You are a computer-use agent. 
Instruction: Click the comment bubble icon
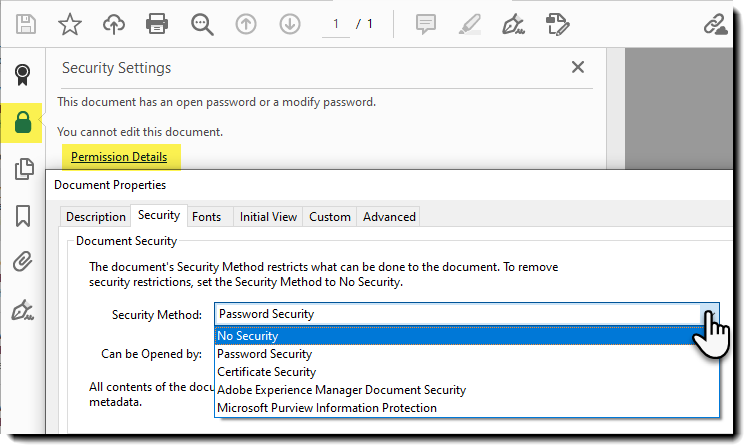coord(426,22)
